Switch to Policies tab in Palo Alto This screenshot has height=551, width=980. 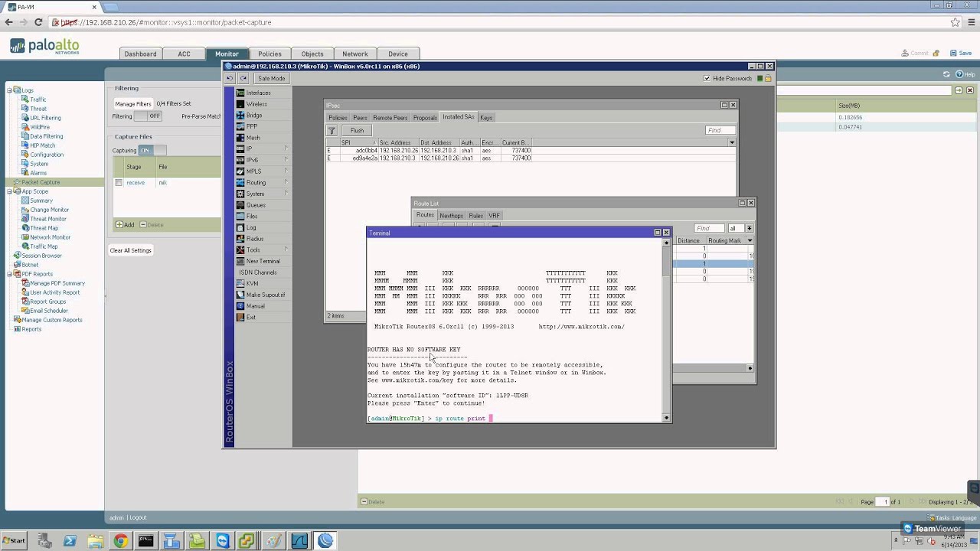[x=269, y=54]
